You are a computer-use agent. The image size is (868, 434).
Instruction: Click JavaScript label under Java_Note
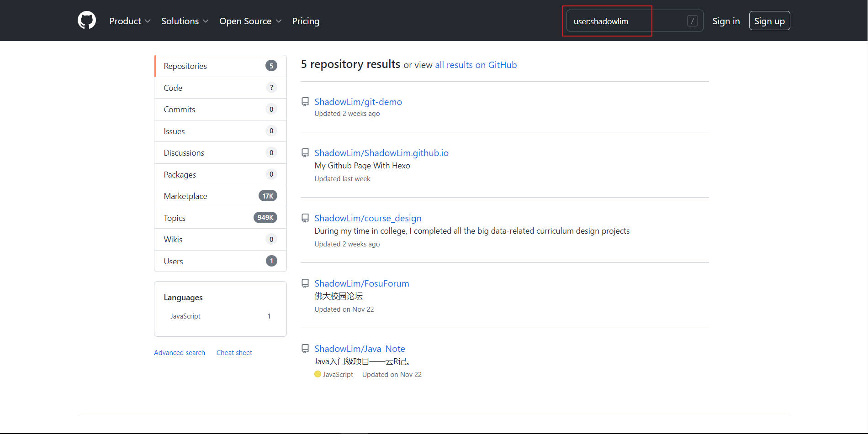tap(338, 375)
